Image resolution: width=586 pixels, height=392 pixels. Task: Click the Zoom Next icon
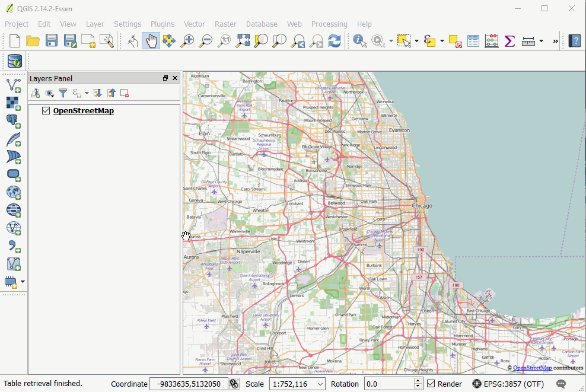(316, 40)
